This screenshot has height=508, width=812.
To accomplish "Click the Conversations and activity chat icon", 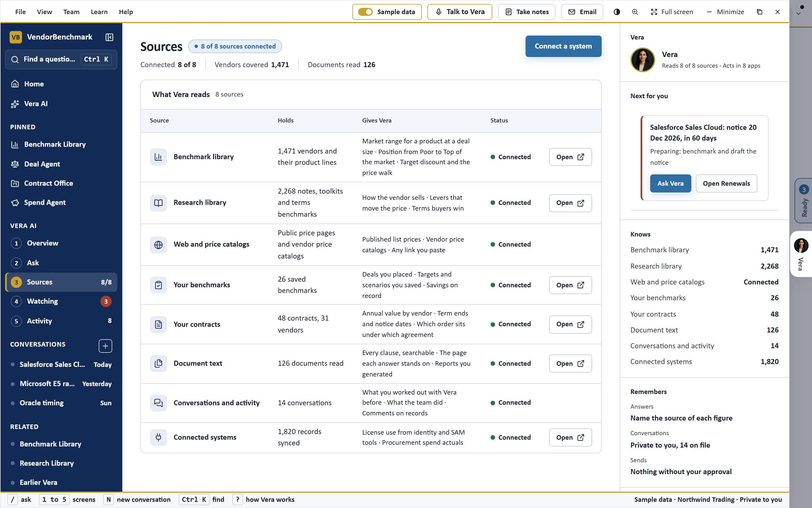I will pyautogui.click(x=158, y=403).
